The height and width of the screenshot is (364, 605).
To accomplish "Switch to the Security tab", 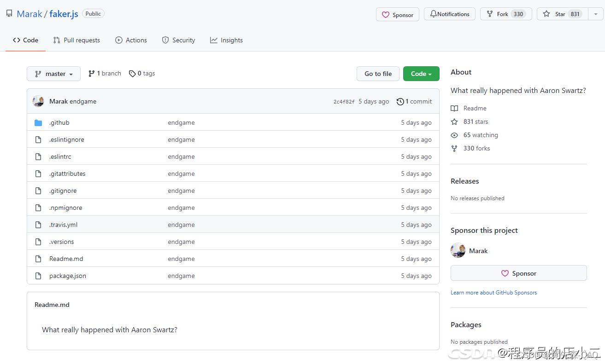I will 178,40.
